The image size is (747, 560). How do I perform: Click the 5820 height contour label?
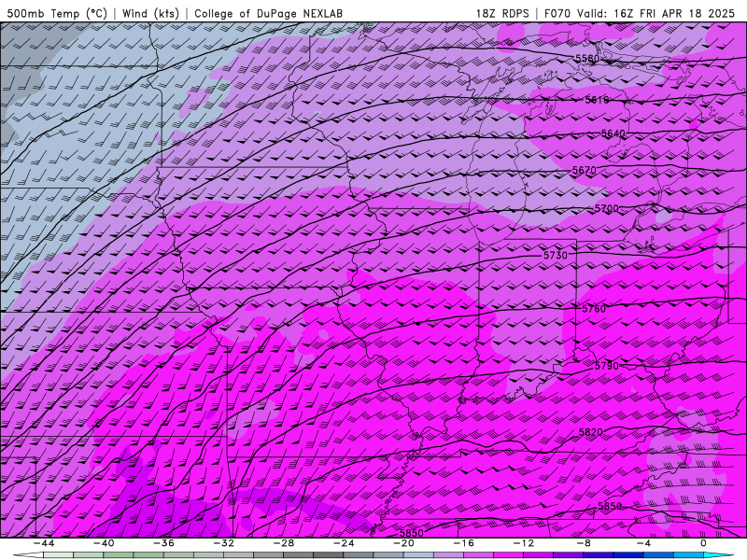tap(591, 432)
